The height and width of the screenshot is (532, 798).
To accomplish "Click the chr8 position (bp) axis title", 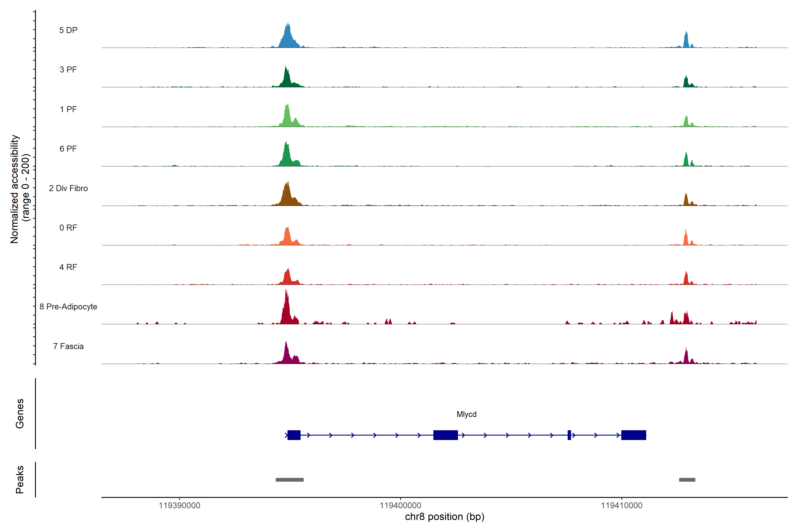I will pos(444,517).
